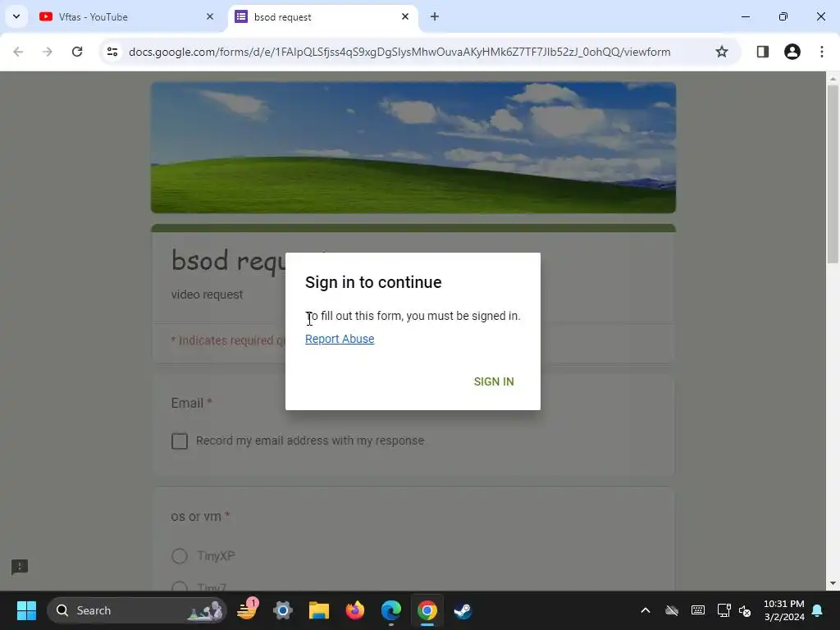The height and width of the screenshot is (630, 840).
Task: Open the Report Abuse link
Action: pos(340,339)
